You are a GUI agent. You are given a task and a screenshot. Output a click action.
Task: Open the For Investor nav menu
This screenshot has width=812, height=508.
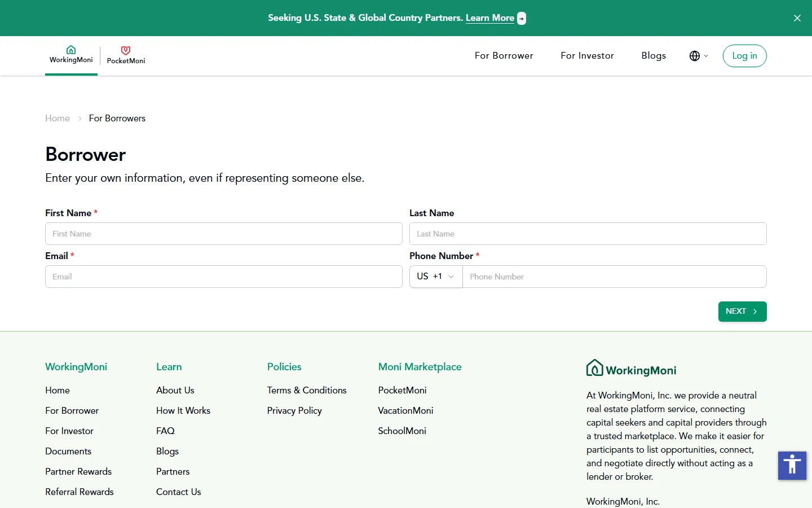(x=587, y=55)
